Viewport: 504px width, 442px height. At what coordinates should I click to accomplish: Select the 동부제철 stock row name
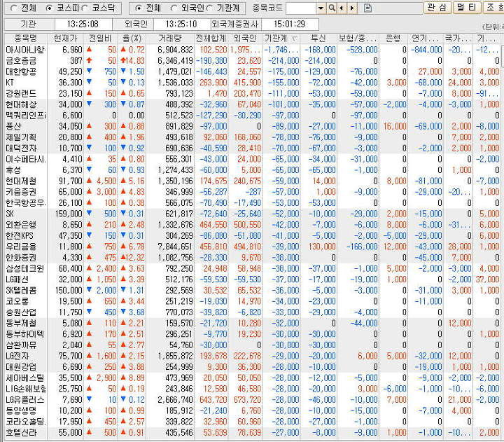pos(21,324)
